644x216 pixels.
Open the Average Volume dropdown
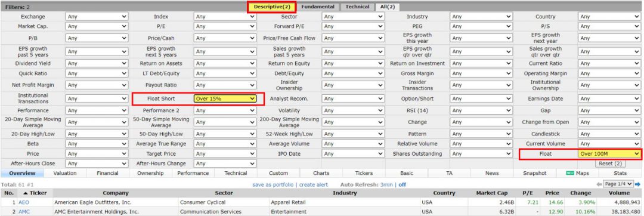pos(353,144)
